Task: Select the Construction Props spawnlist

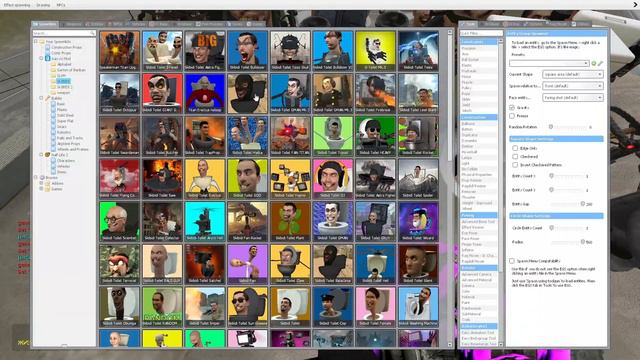Action: click(x=67, y=47)
